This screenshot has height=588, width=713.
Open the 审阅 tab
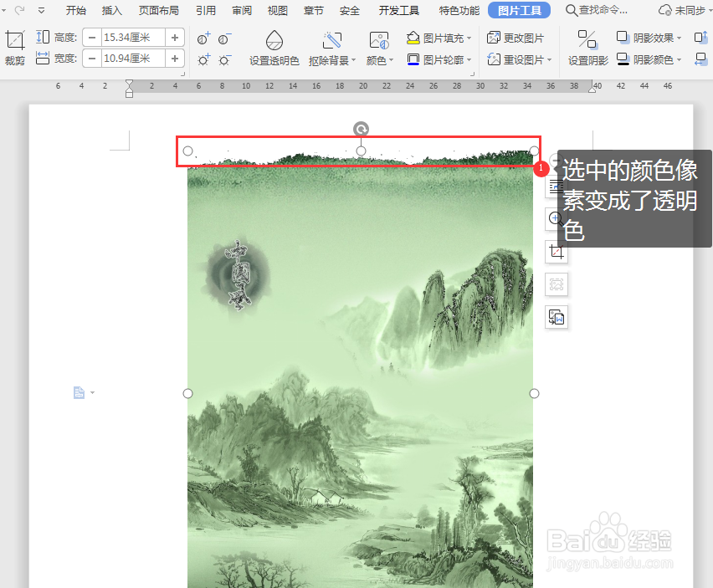[x=242, y=10]
